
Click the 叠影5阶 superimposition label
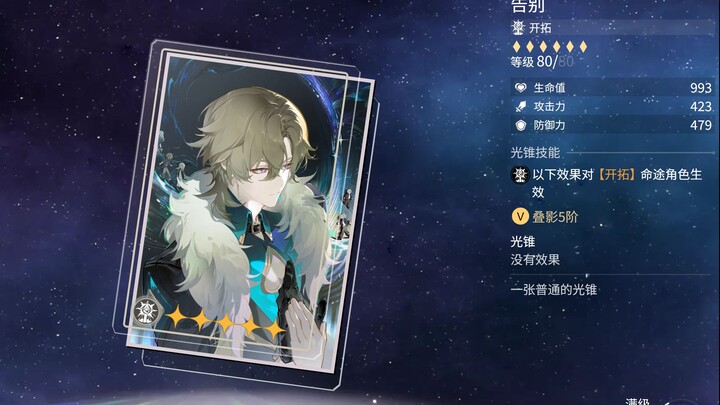[x=555, y=217]
